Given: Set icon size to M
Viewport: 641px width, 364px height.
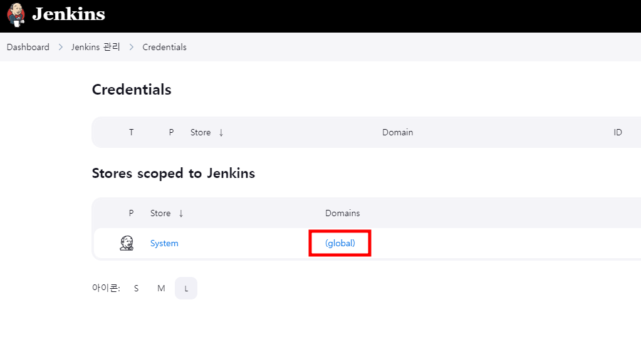Looking at the screenshot, I should coord(161,288).
